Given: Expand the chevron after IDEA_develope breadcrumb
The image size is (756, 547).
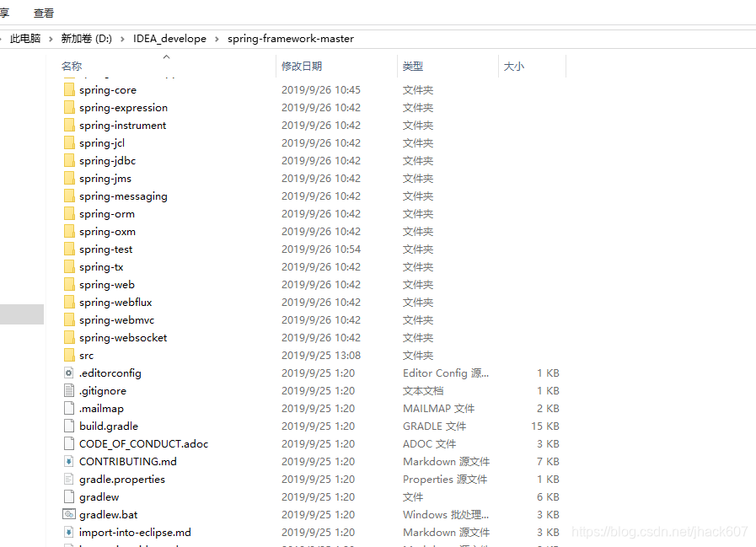Looking at the screenshot, I should [217, 39].
